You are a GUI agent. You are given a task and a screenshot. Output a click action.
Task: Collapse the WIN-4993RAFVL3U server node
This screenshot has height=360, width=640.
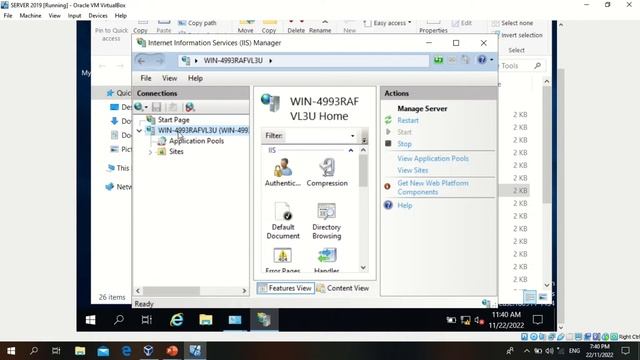pos(139,131)
